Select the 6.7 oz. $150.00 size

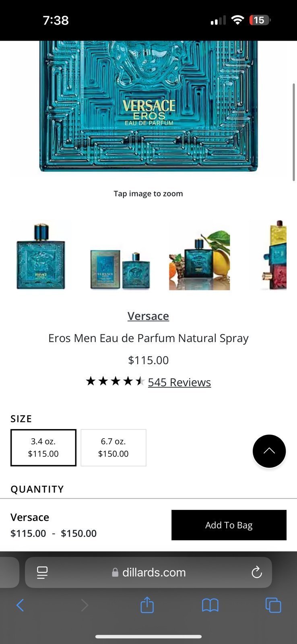pyautogui.click(x=113, y=448)
